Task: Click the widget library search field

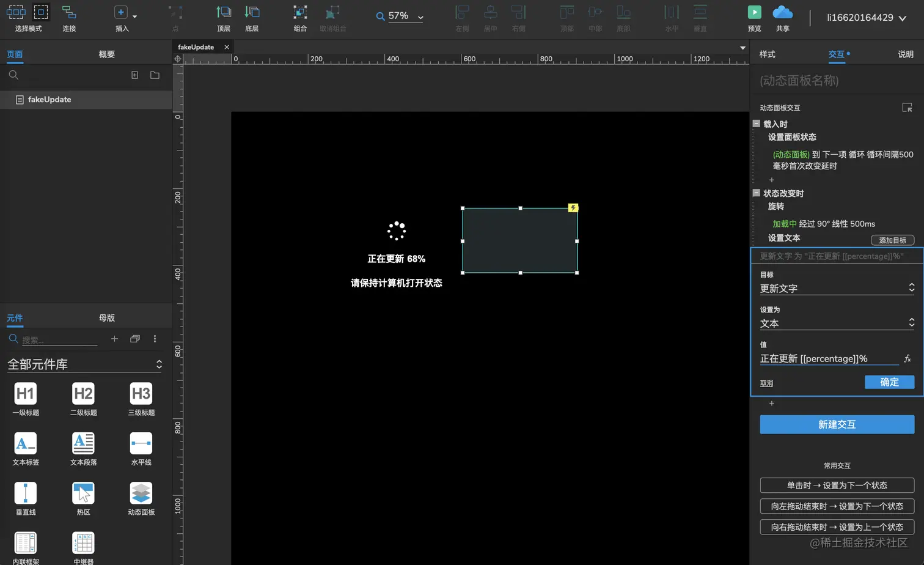Action: 59,340
